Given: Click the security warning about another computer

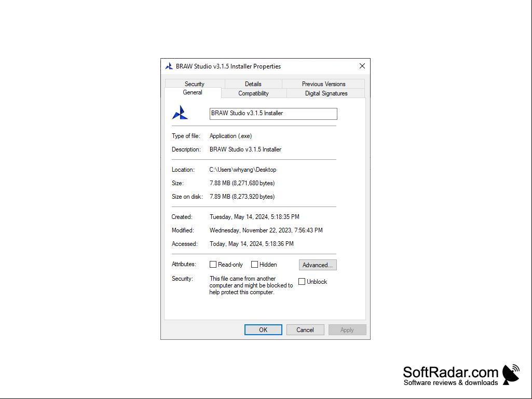Looking at the screenshot, I should tap(251, 285).
